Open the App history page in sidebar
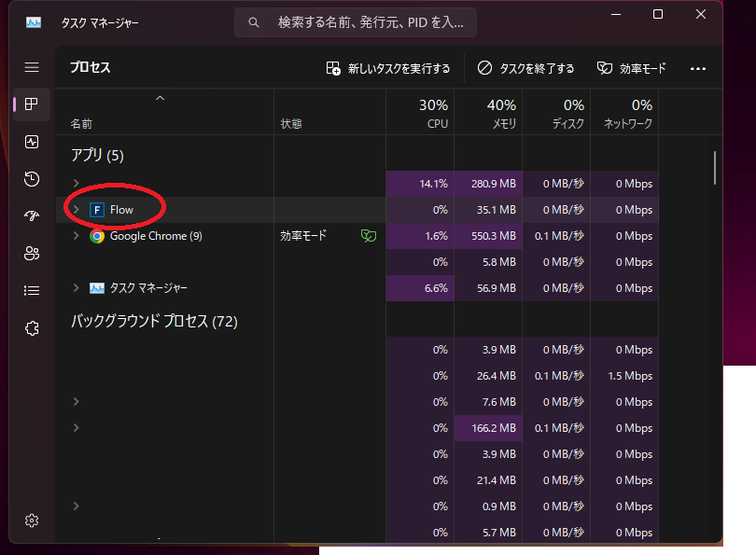 click(32, 179)
